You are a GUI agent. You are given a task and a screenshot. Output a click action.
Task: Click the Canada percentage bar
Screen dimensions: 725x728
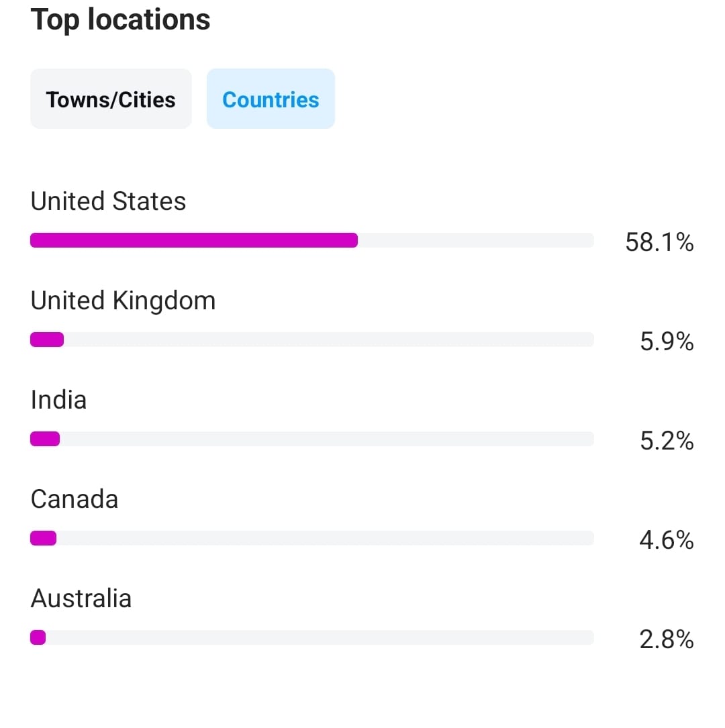[x=312, y=538]
